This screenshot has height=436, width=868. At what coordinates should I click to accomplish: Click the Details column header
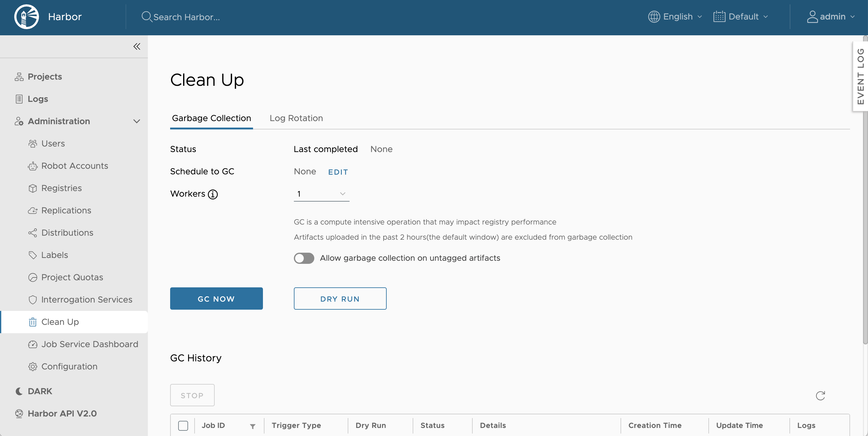click(x=493, y=425)
